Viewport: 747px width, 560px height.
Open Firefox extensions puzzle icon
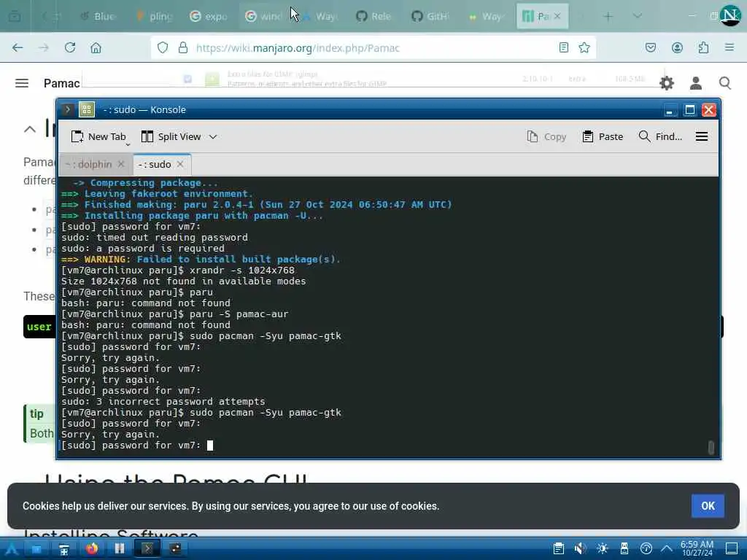pos(703,47)
